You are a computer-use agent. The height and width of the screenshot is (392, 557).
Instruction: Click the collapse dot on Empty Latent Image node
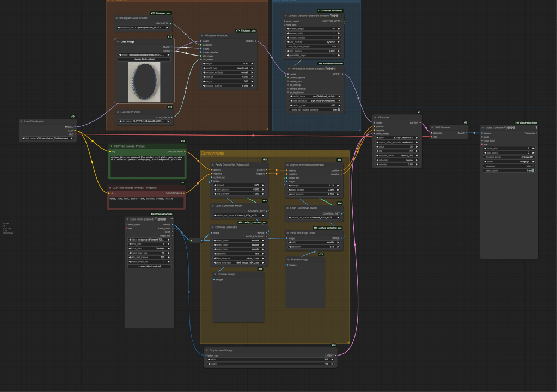206,350
